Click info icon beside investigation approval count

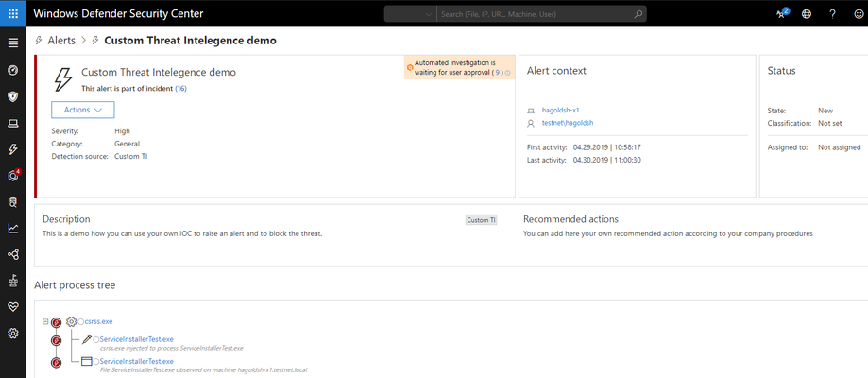(507, 73)
